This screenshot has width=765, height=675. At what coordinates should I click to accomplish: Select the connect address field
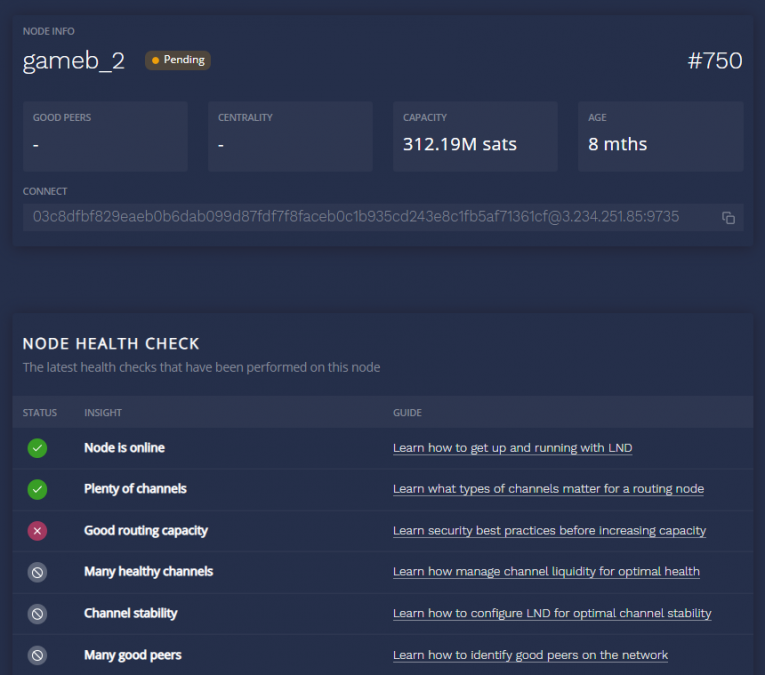(383, 218)
